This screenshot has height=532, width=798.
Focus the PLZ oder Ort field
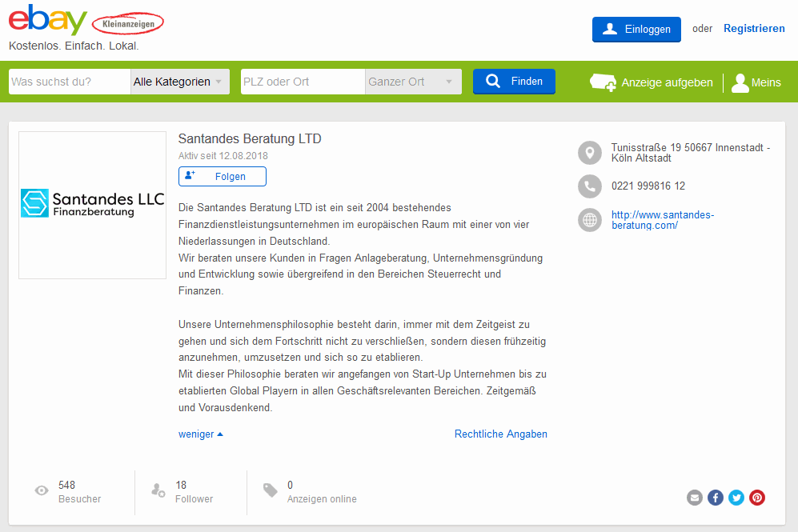coord(303,82)
